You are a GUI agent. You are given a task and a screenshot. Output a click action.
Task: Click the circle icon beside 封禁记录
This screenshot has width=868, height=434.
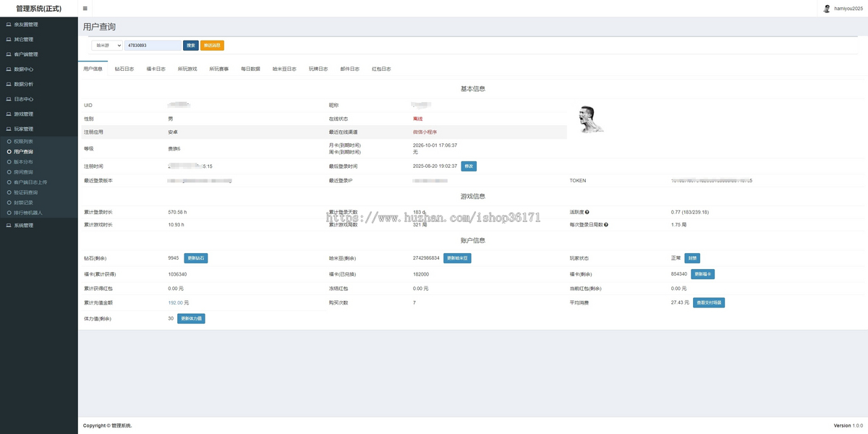tap(9, 203)
